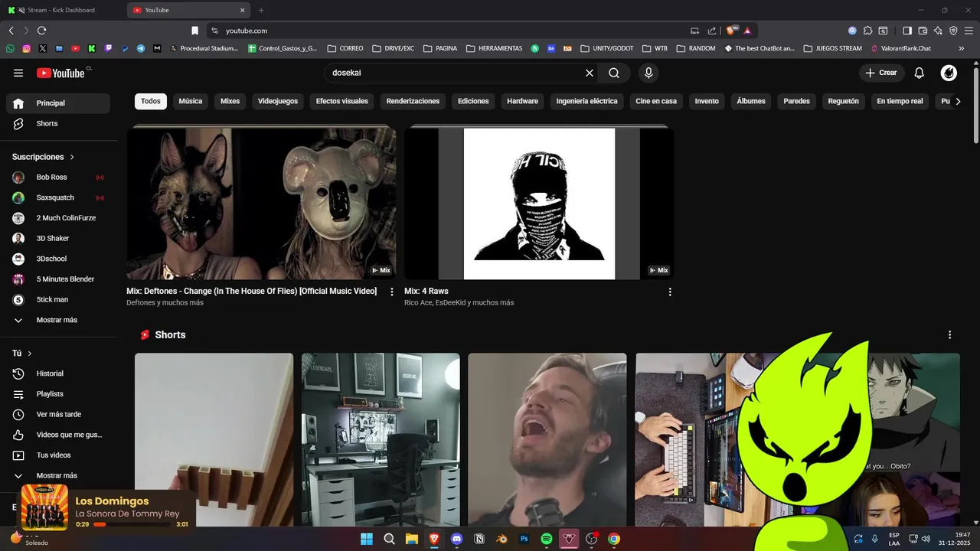Image resolution: width=980 pixels, height=551 pixels.
Task: Expand the Tú section chevron
Action: point(30,354)
